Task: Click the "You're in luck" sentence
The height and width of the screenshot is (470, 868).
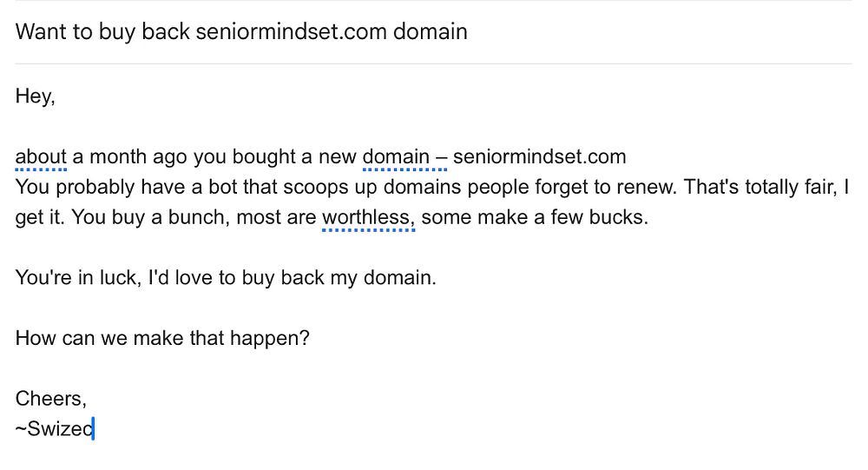Action: click(x=226, y=278)
